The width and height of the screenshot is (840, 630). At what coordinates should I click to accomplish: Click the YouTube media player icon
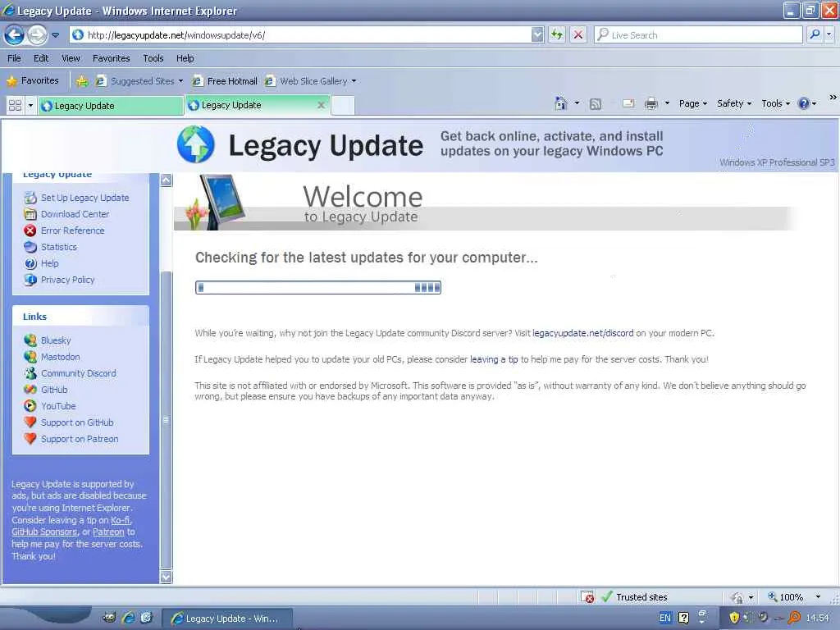[30, 406]
